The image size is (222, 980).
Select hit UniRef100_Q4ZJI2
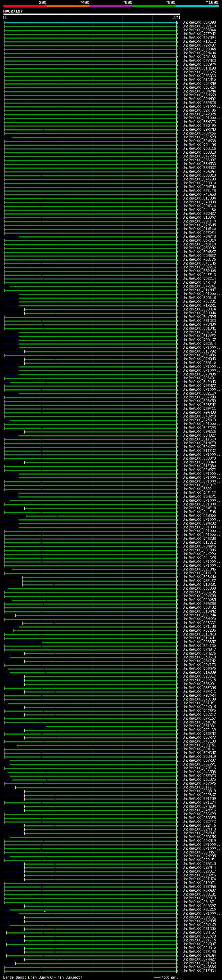[199, 493]
